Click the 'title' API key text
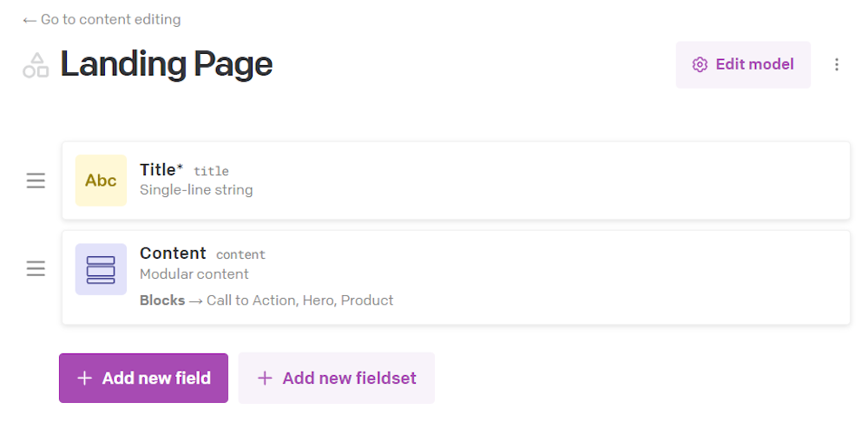 click(x=211, y=172)
